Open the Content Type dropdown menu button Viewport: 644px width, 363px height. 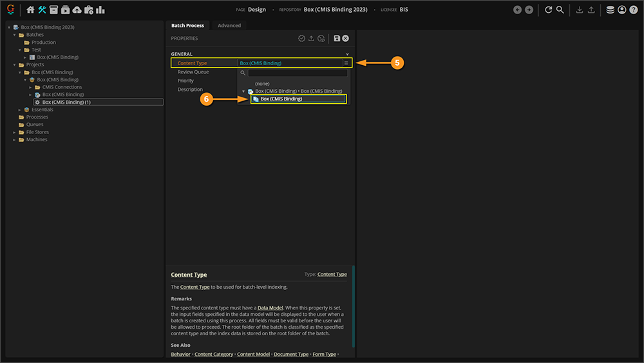pos(346,63)
